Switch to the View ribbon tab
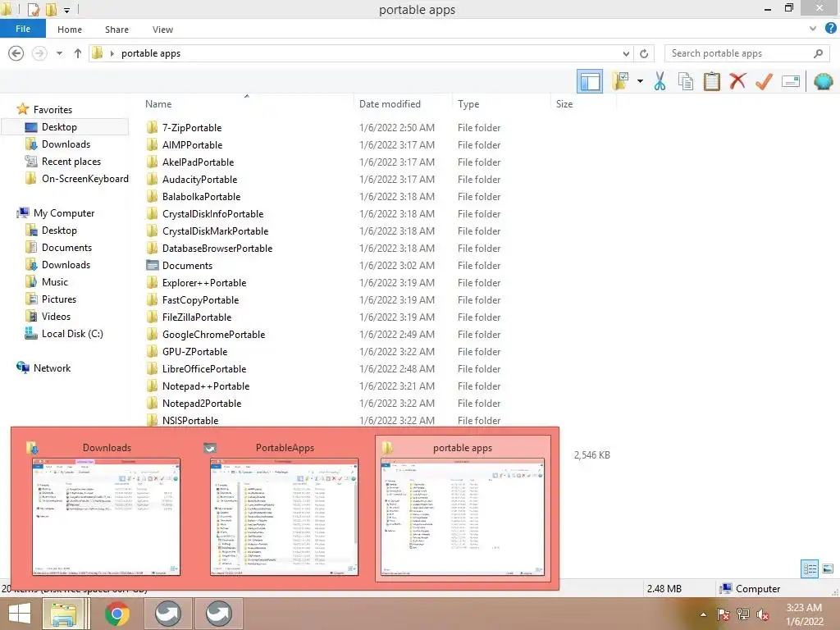The width and height of the screenshot is (840, 630). coord(162,30)
